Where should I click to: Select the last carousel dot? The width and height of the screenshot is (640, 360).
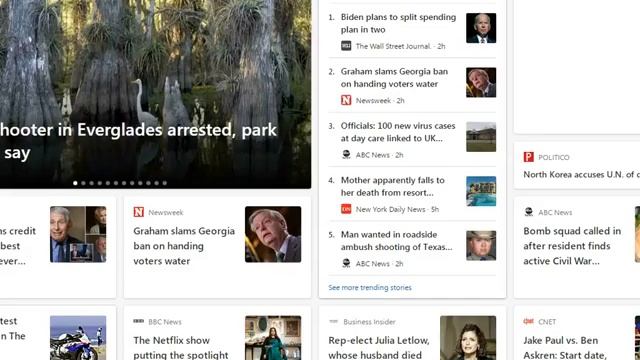[164, 183]
